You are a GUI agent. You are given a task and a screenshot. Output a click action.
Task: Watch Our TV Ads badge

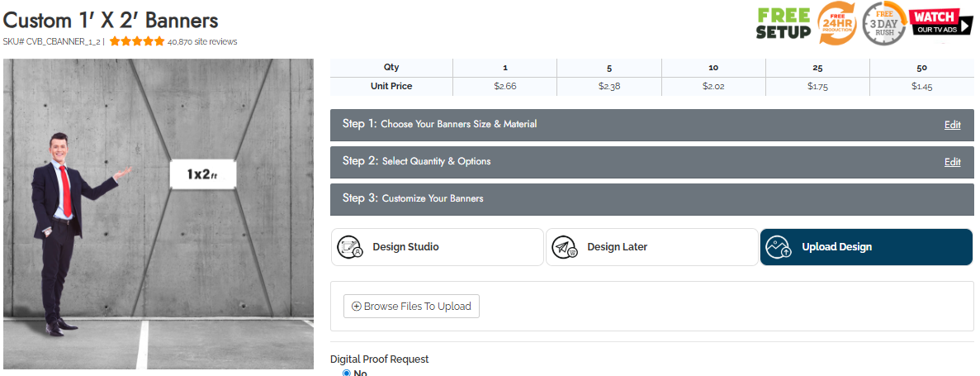[x=941, y=22]
